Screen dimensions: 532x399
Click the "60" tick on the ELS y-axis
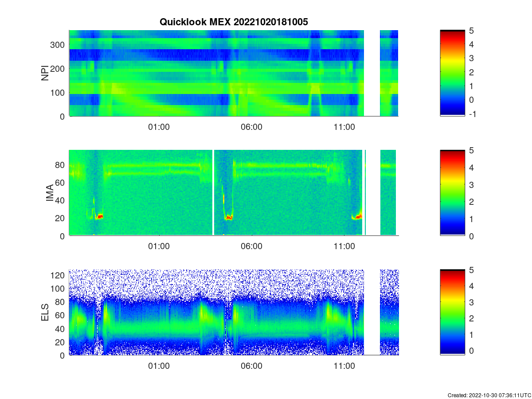[61, 315]
